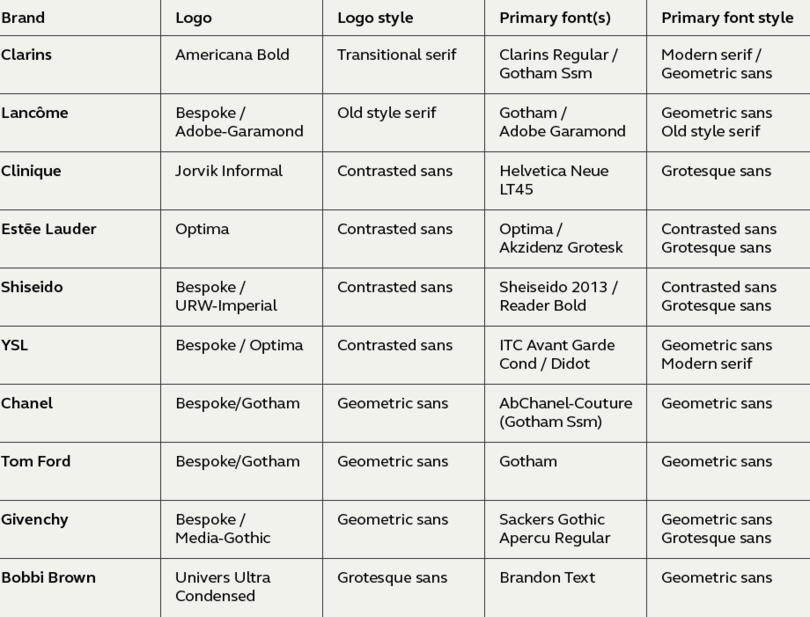
Task: Click the URW-Imperial logo cell
Action: click(241, 297)
